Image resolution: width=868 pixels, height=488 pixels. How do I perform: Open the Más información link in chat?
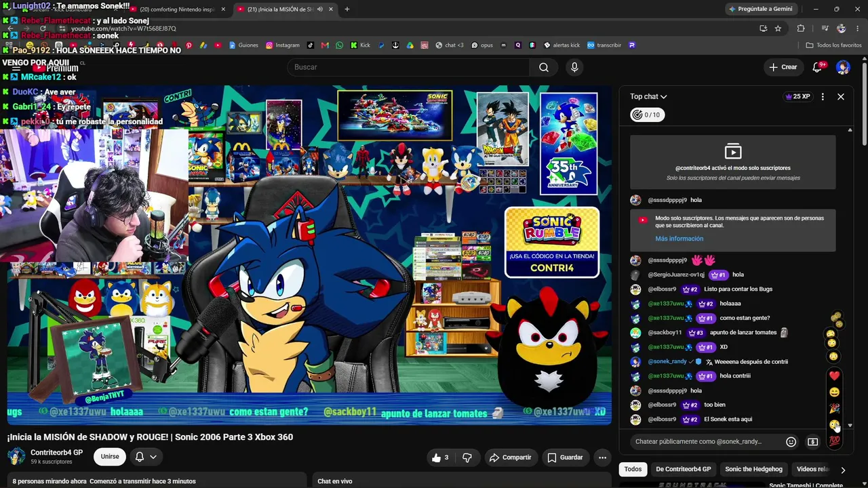[x=679, y=239]
